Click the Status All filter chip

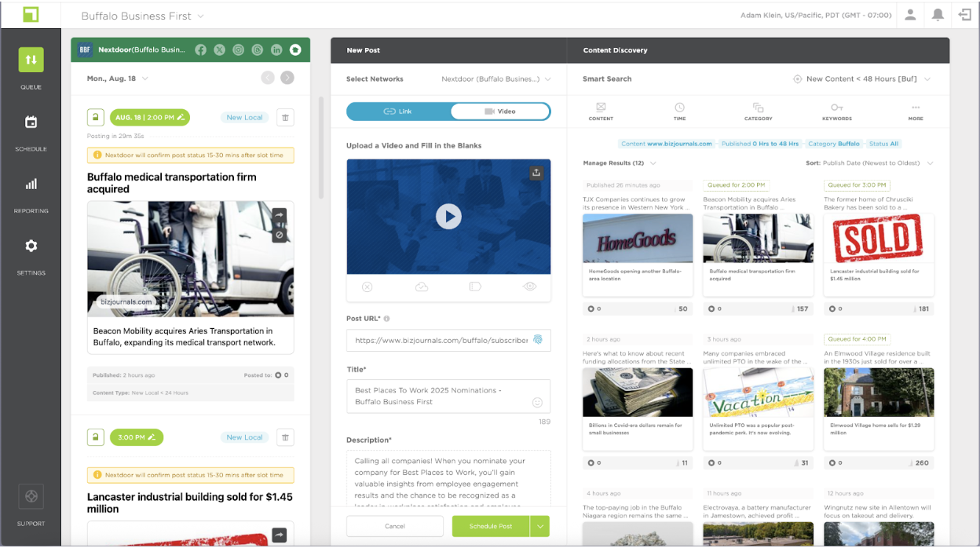coord(883,144)
